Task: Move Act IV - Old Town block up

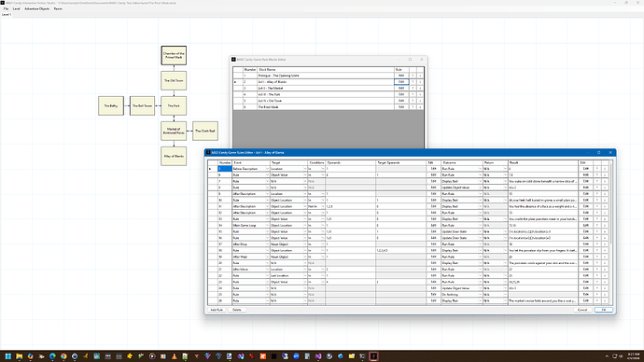Action: pos(413,101)
